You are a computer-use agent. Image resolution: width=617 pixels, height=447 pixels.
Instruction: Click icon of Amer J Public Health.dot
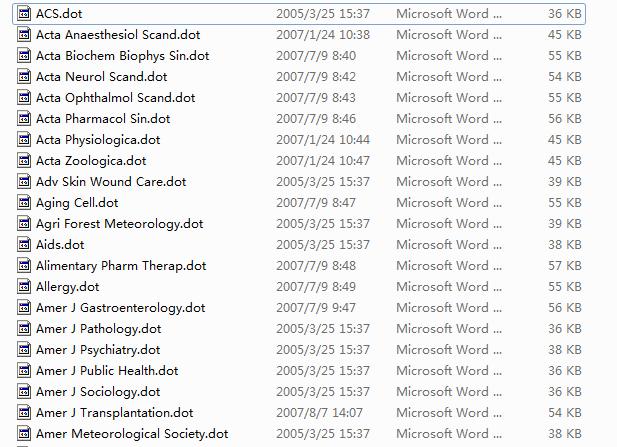(24, 371)
